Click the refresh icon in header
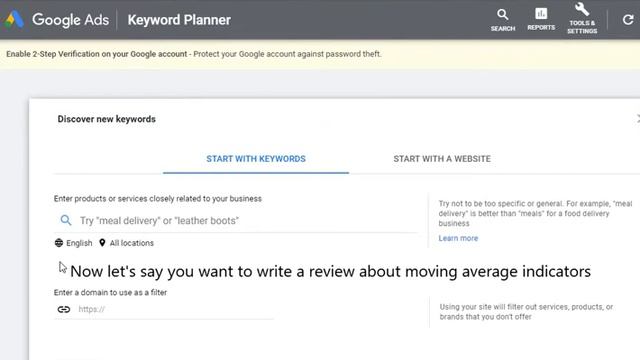 [628, 20]
